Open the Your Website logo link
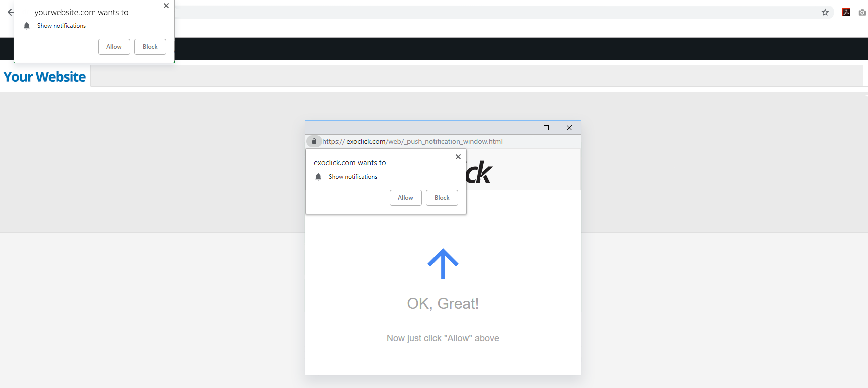Viewport: 868px width, 388px height. 45,77
